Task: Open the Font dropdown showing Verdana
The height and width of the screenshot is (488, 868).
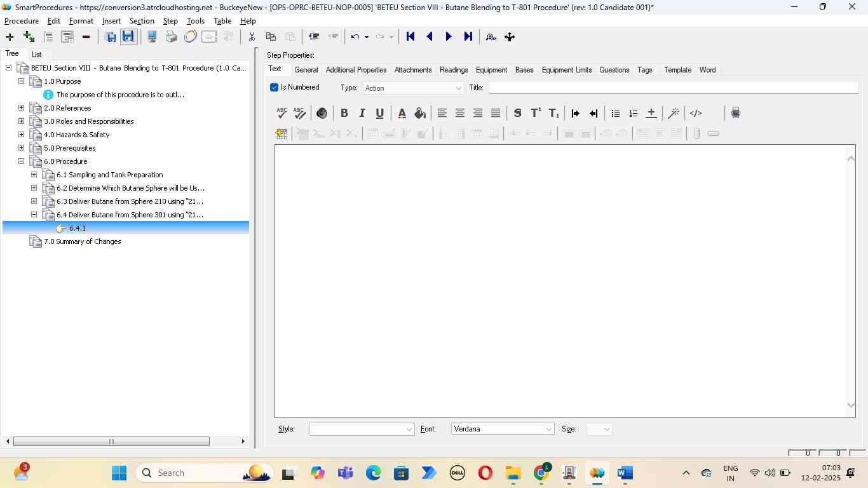Action: pos(503,430)
